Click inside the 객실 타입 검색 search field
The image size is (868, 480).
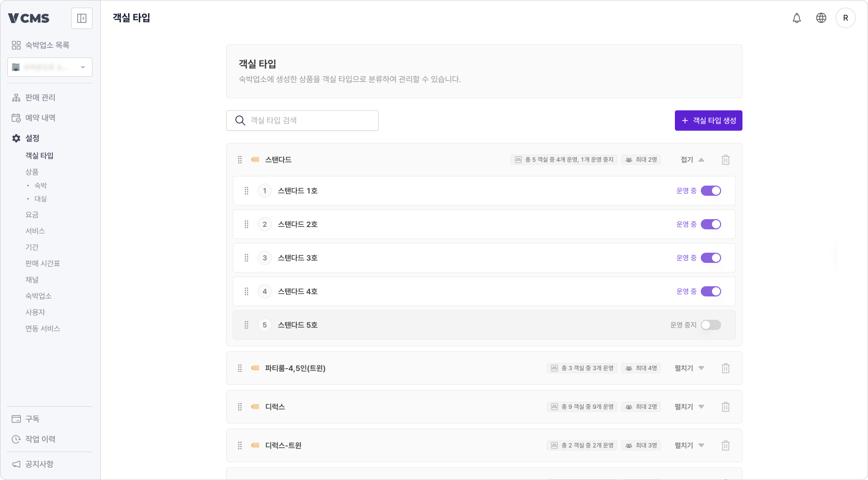(x=302, y=121)
